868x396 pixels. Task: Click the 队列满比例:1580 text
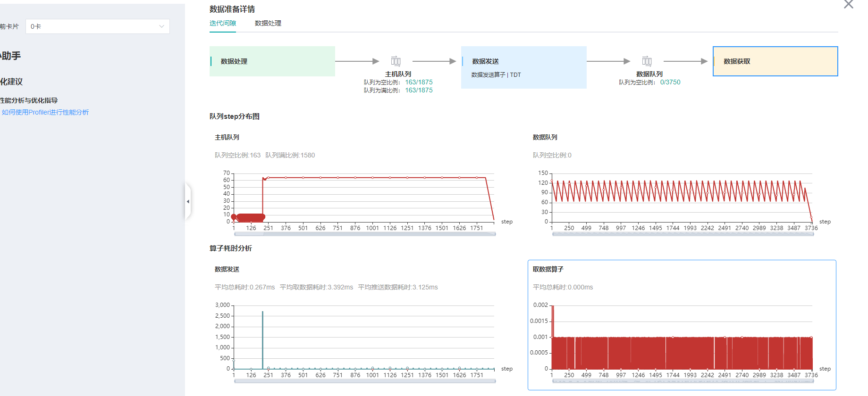click(x=290, y=155)
